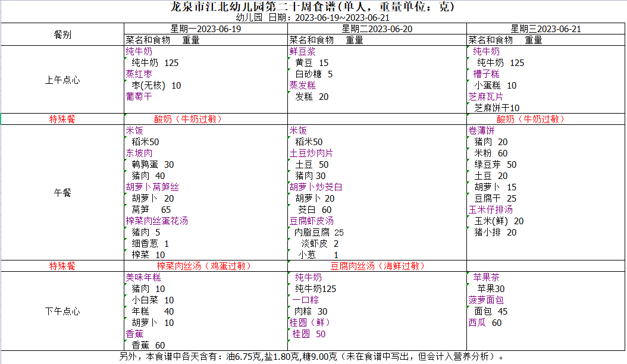
Task: Click the 小葱 1 ingredient
Action: pyautogui.click(x=318, y=255)
